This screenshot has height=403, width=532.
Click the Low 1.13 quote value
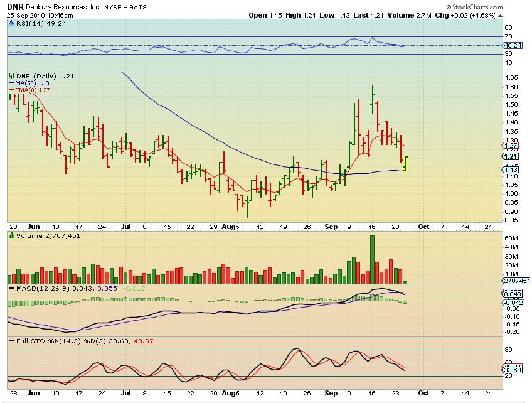click(334, 15)
